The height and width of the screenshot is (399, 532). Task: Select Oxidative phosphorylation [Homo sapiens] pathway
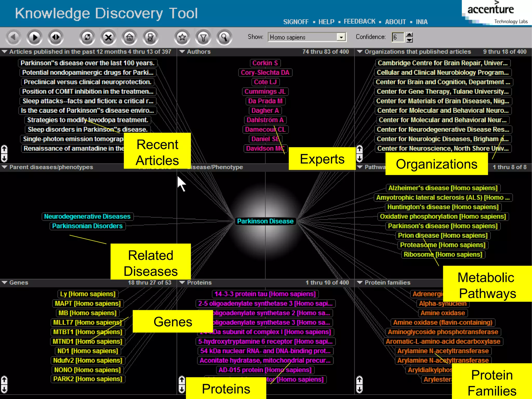click(443, 216)
